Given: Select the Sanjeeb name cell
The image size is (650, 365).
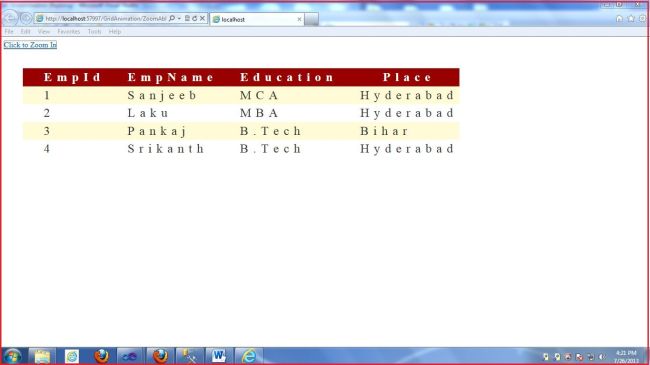Looking at the screenshot, I should pyautogui.click(x=162, y=95).
